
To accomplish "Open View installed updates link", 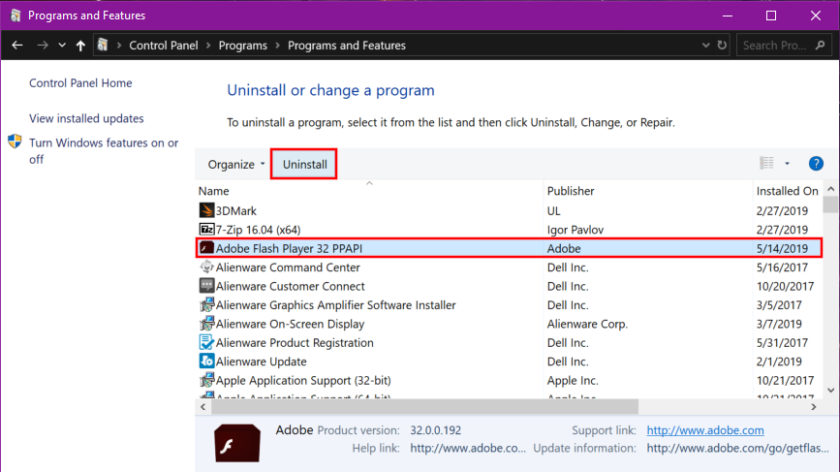I will [86, 118].
